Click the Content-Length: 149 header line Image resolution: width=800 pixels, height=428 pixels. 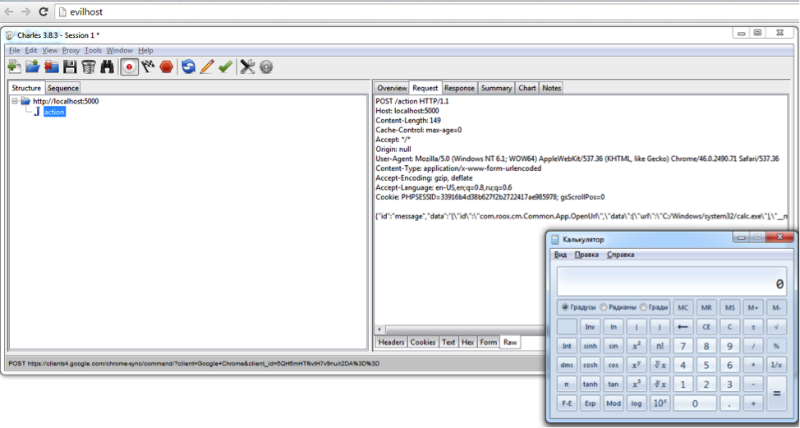point(408,120)
